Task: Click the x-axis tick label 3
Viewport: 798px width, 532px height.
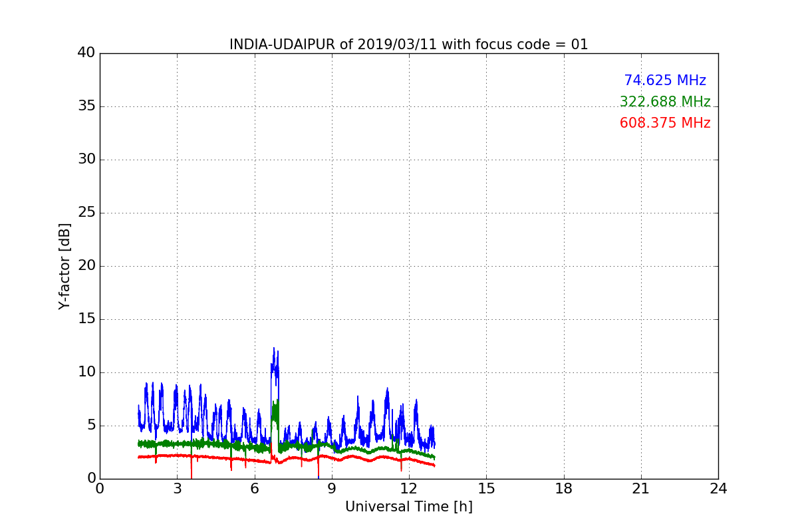Action: pyautogui.click(x=177, y=489)
